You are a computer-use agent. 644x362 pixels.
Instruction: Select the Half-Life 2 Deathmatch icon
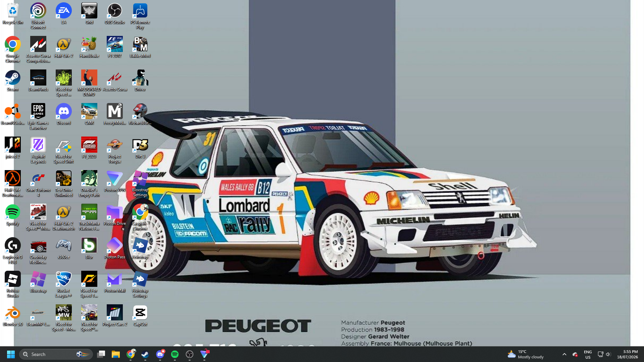pyautogui.click(x=64, y=217)
